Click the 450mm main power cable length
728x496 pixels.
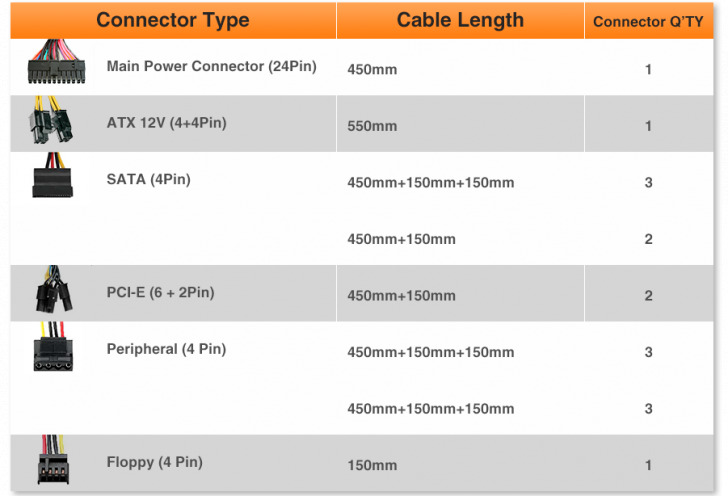coord(372,70)
